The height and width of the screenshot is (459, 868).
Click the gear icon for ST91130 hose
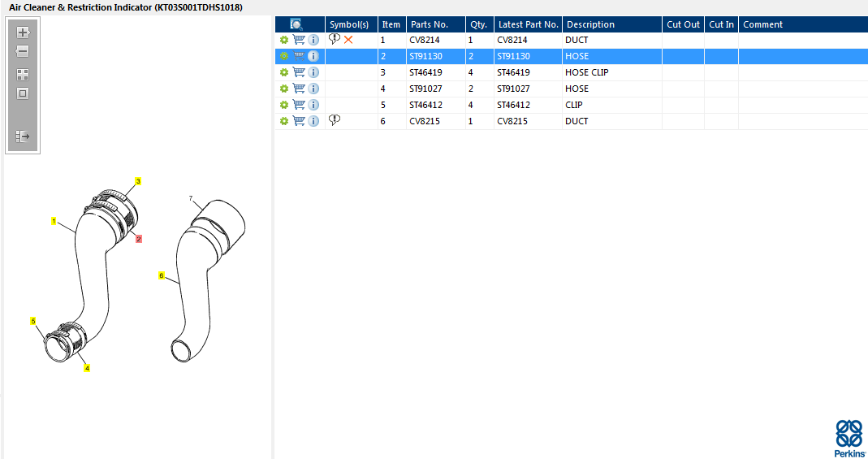(284, 56)
